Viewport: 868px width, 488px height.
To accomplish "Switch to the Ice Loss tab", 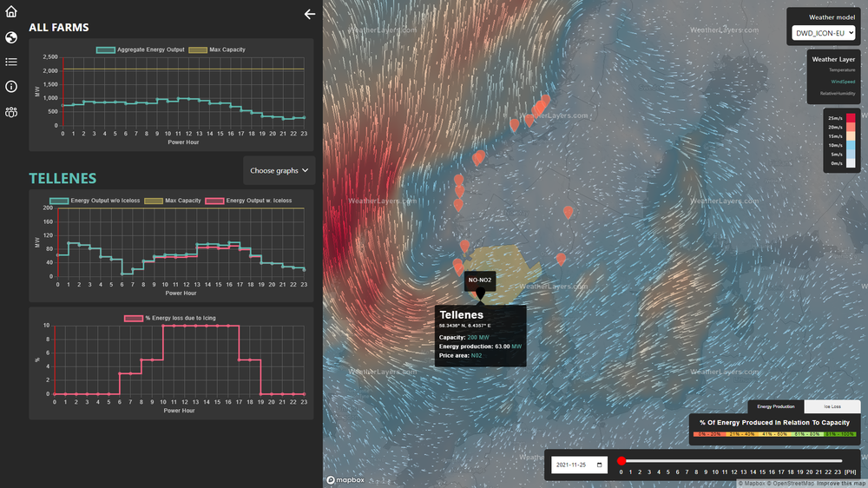I will (832, 406).
